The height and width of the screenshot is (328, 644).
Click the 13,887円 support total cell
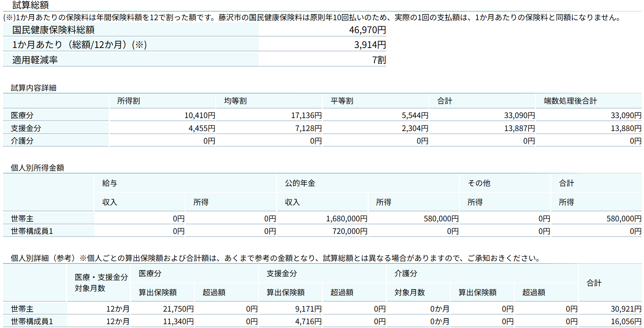(519, 128)
